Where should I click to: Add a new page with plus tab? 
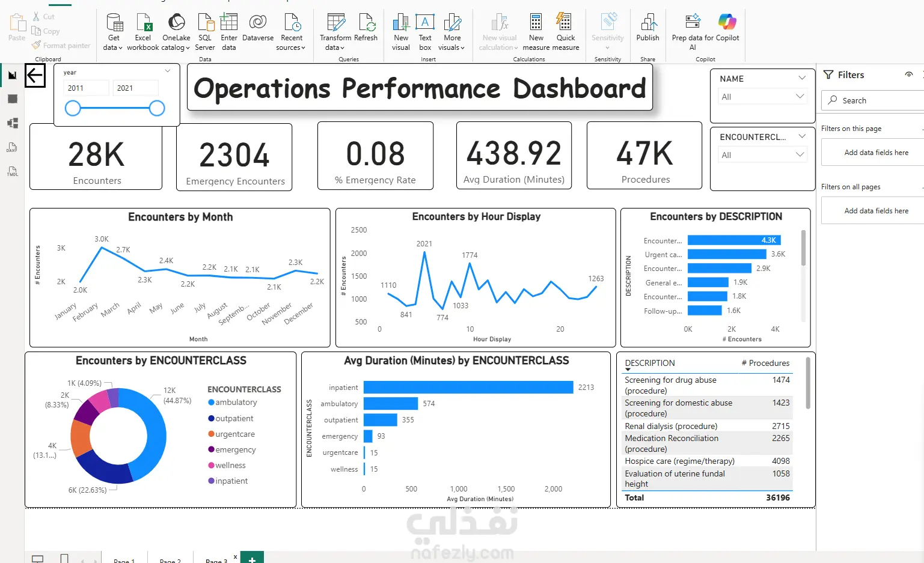[x=252, y=558]
